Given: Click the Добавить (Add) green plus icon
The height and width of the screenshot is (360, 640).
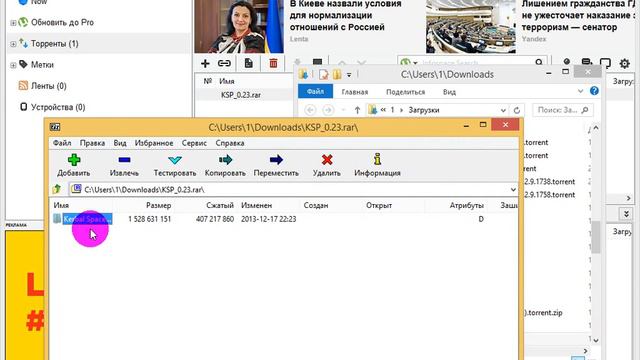Looking at the screenshot, I should (x=74, y=160).
